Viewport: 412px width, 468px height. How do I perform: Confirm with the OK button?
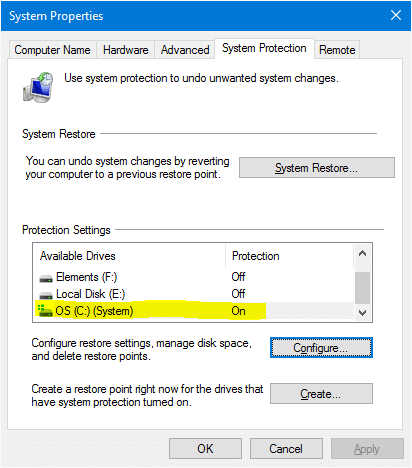coord(205,449)
